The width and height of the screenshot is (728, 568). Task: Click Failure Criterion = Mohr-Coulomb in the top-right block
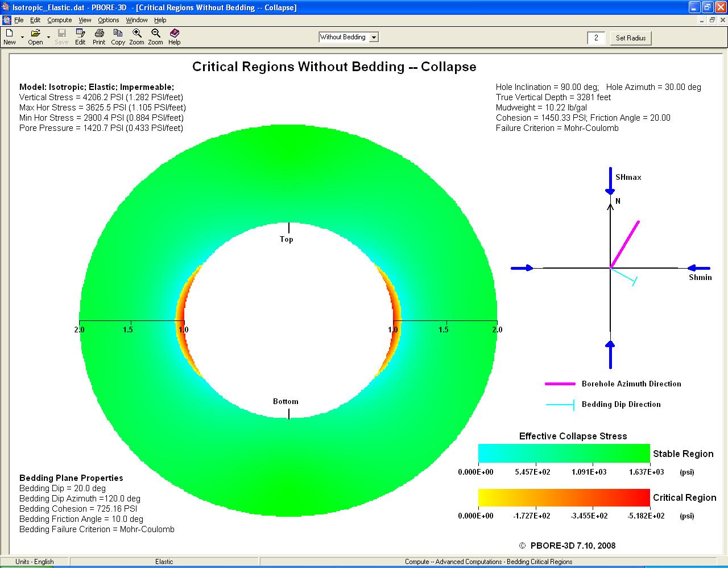(557, 128)
